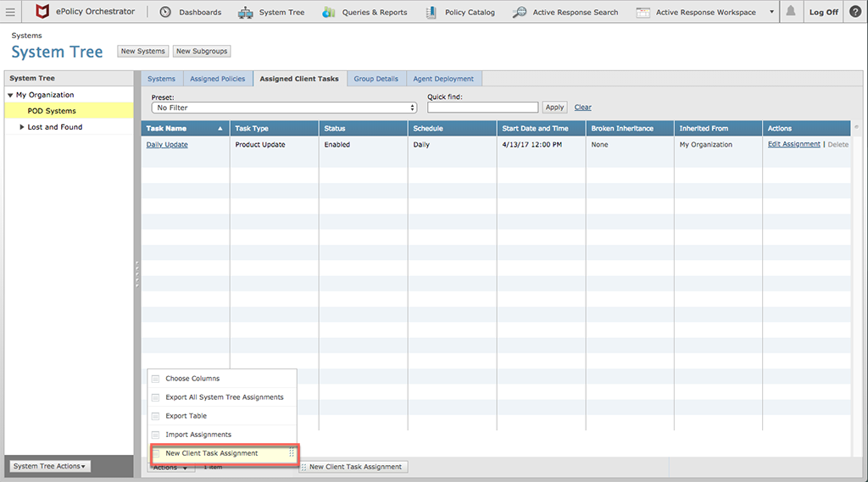
Task: Click the Export Table menu icon
Action: [156, 416]
